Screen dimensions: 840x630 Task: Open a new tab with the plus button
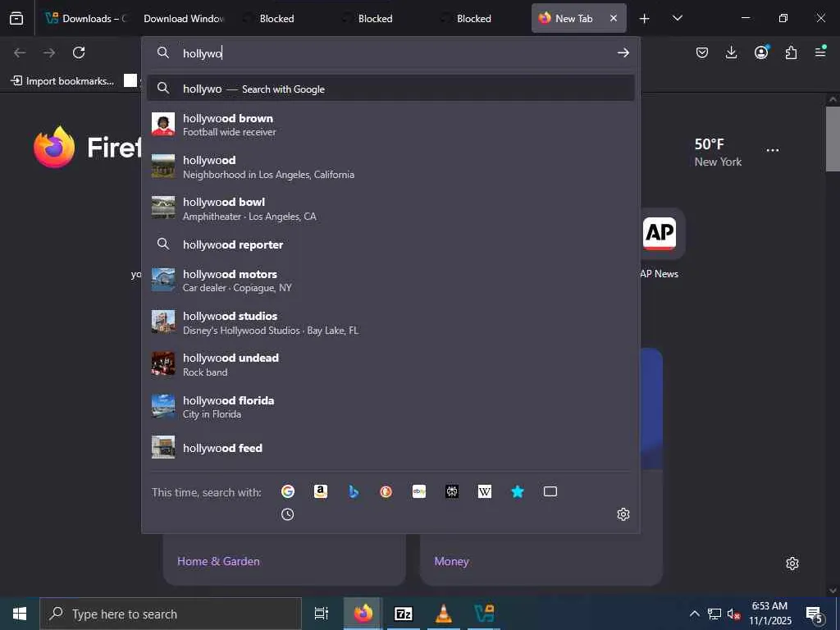tap(645, 18)
